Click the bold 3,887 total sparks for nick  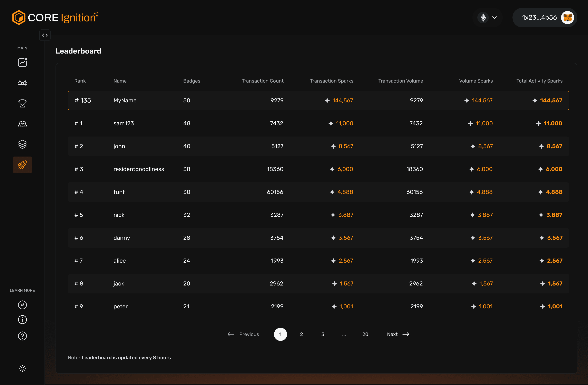pos(554,215)
